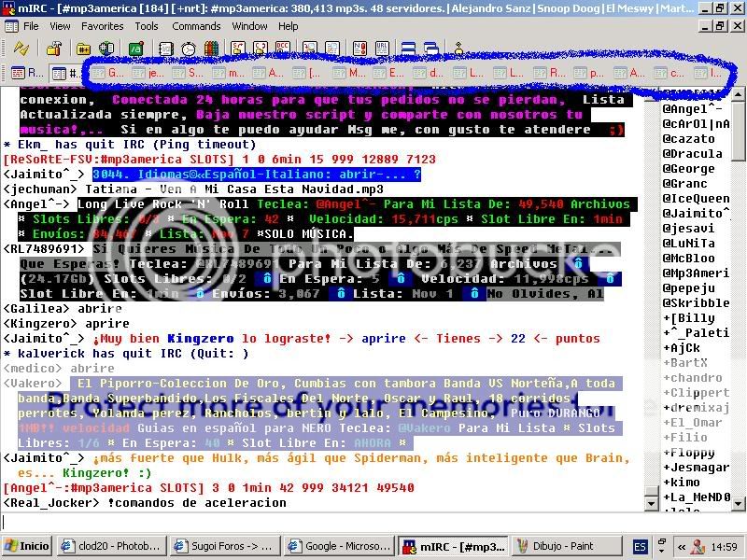Click the window control icon left of File

point(11,26)
